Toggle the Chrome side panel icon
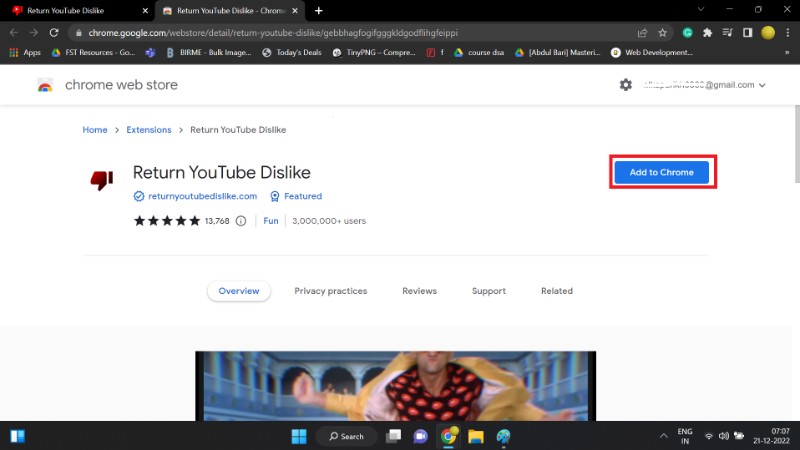Image resolution: width=800 pixels, height=450 pixels. click(747, 32)
